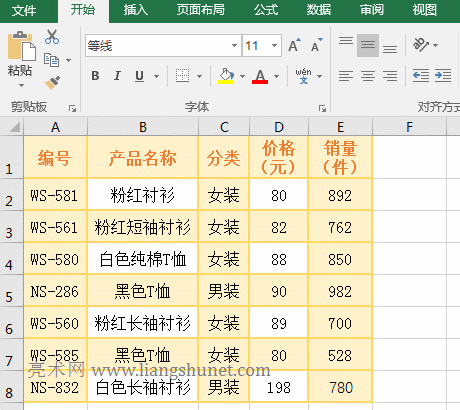Click the Cut scissors icon
This screenshot has width=460, height=410.
click(x=52, y=37)
